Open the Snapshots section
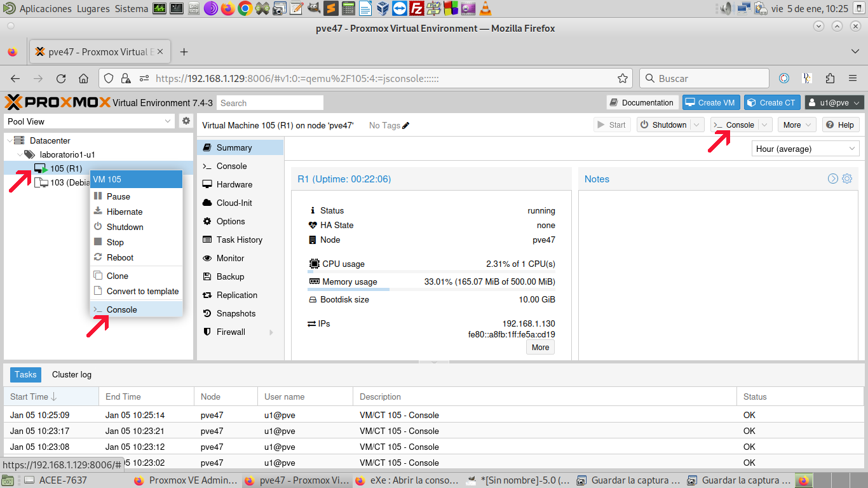868x488 pixels. pos(240,313)
